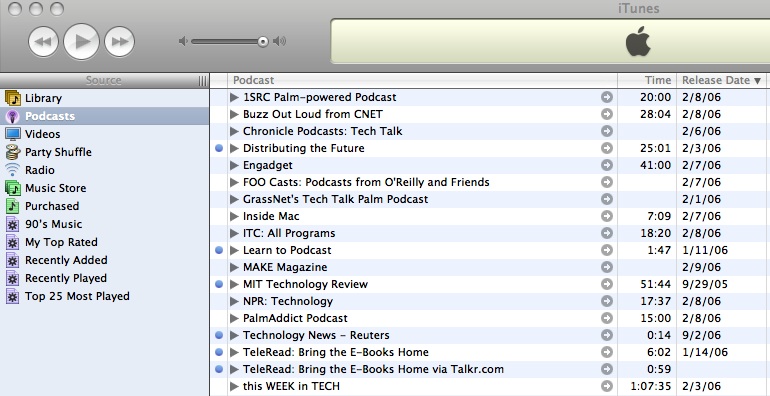The image size is (770, 396).
Task: Sort by the Time column header
Action: click(x=647, y=81)
